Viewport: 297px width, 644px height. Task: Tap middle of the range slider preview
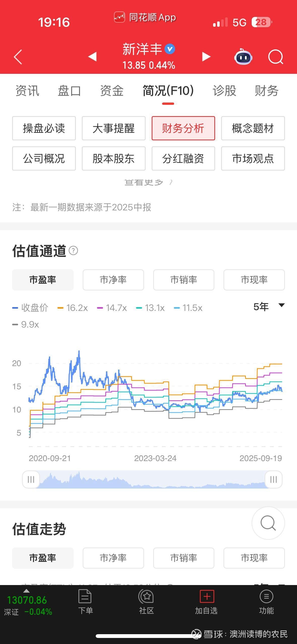point(152,479)
